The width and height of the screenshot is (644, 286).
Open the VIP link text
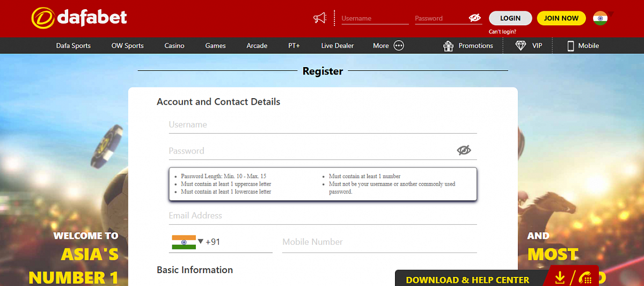tap(537, 46)
